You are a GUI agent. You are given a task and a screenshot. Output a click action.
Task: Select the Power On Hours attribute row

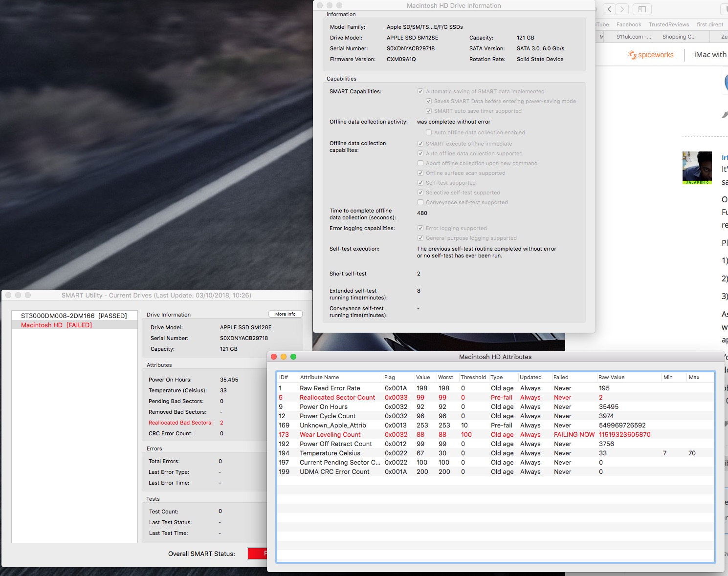tap(495, 407)
